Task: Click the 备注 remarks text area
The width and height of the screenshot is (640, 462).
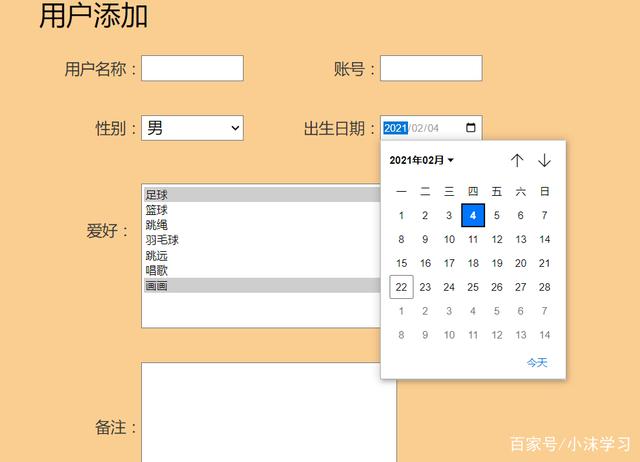Action: point(269,412)
